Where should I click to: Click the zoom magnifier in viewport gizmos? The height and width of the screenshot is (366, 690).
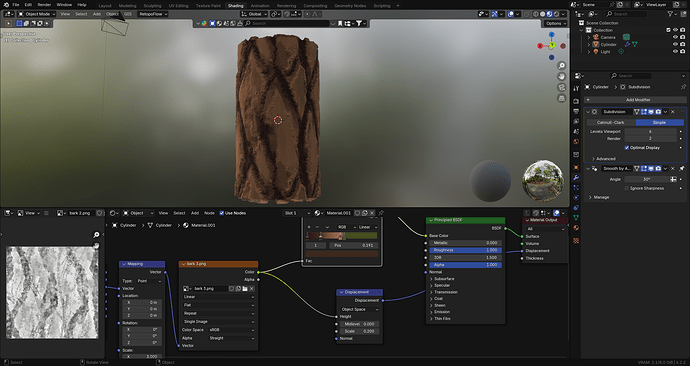click(562, 66)
